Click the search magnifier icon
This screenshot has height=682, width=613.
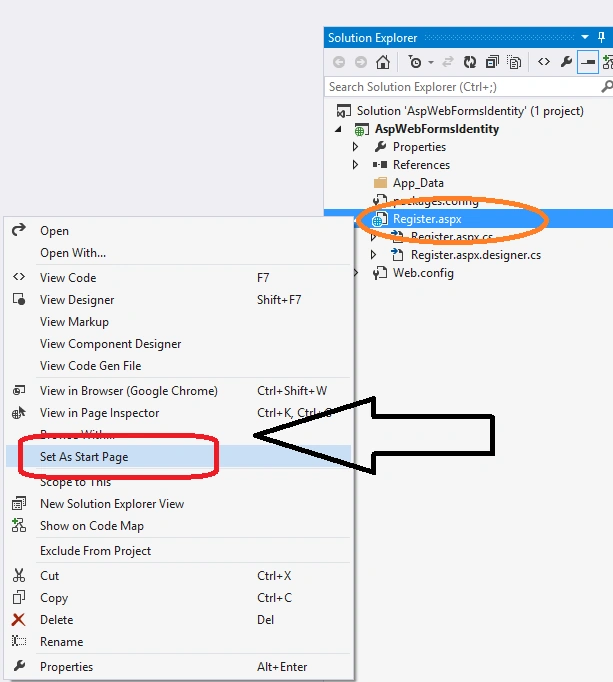coord(606,87)
